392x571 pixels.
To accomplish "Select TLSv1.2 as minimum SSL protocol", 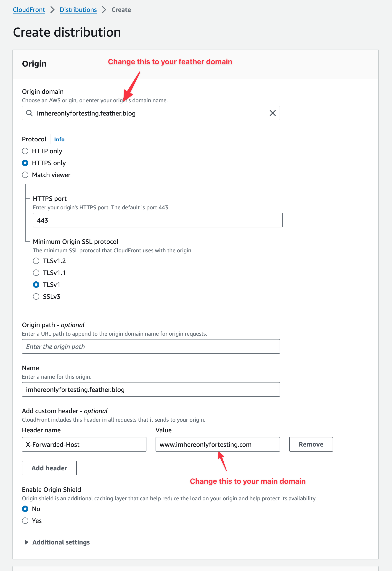I will coord(36,261).
